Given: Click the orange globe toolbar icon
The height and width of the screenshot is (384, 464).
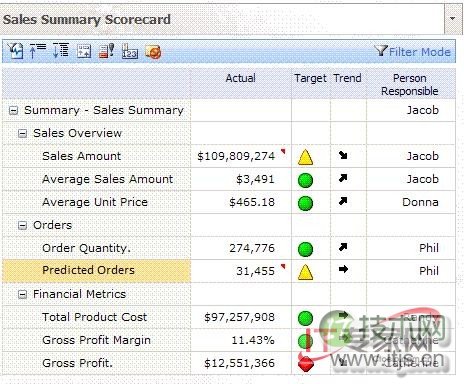Looking at the screenshot, I should click(x=153, y=52).
